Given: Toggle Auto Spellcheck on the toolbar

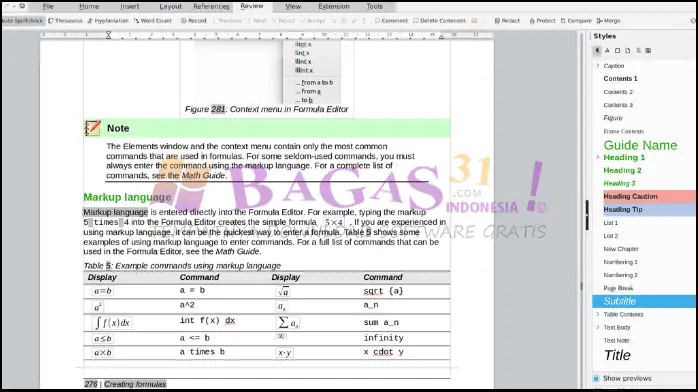Looking at the screenshot, I should pos(22,20).
